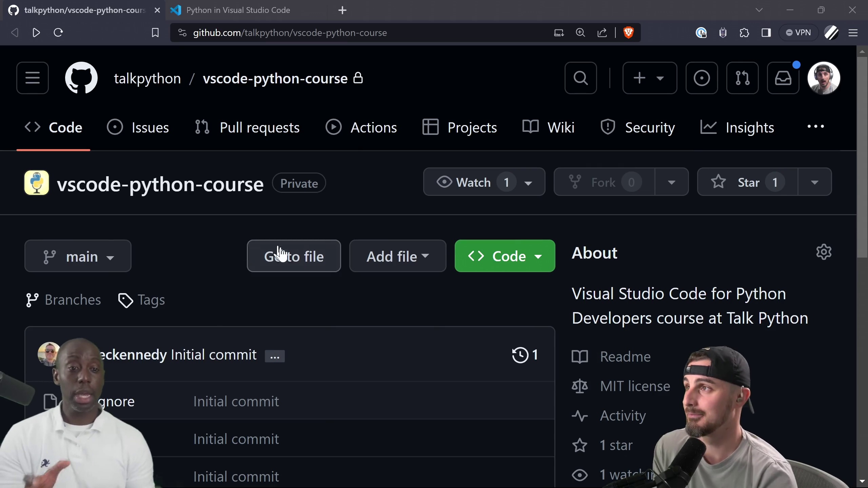Open the Brave Shields lion icon

click(x=629, y=33)
